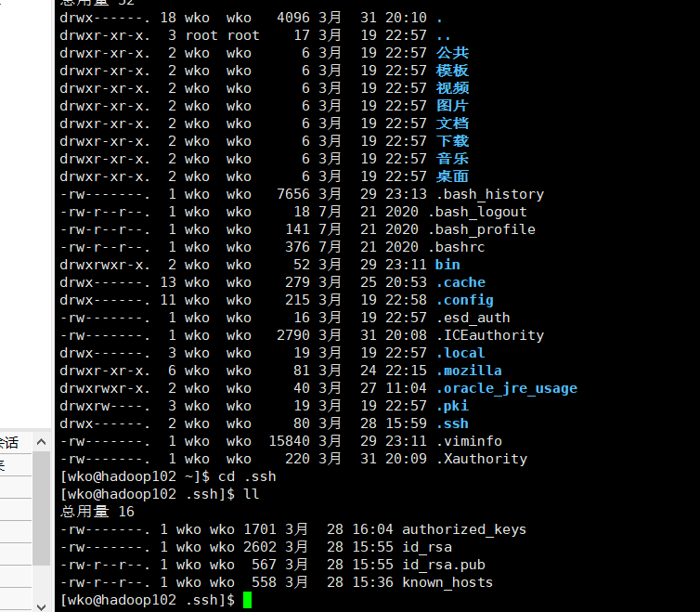Click the scroll down arrow in left panel
Image resolution: width=700 pixels, height=612 pixels.
coord(42,606)
